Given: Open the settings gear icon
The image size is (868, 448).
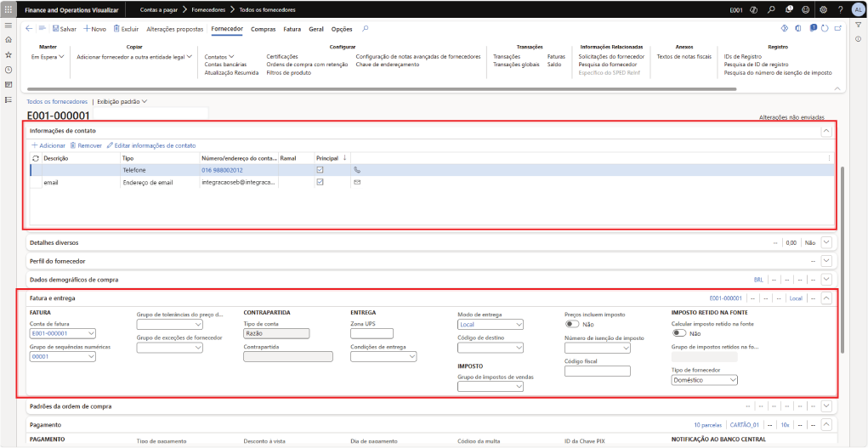Looking at the screenshot, I should coord(822,9).
